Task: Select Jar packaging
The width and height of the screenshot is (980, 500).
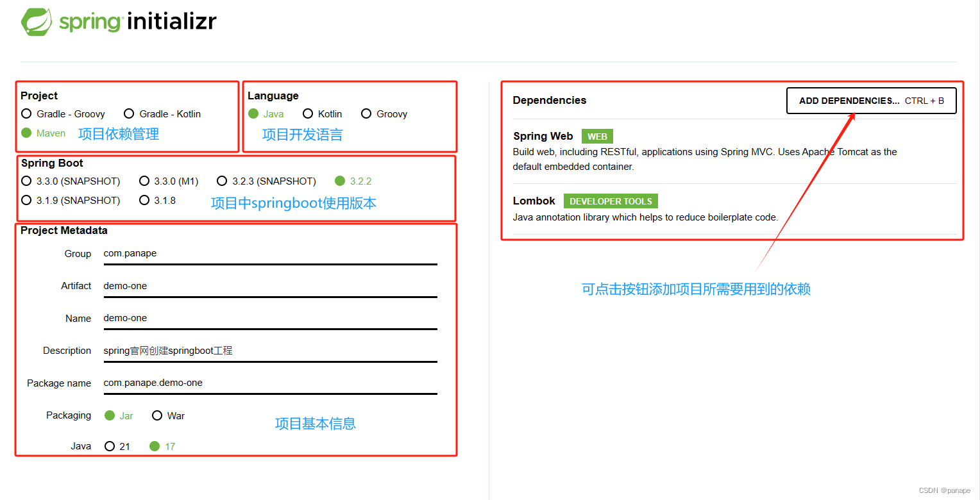Action: point(119,416)
